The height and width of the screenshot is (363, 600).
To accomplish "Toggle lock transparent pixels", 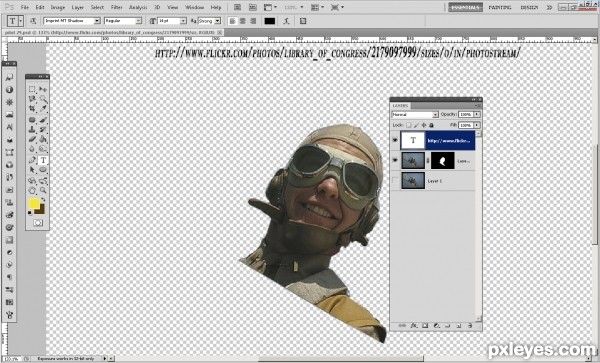I will 409,125.
